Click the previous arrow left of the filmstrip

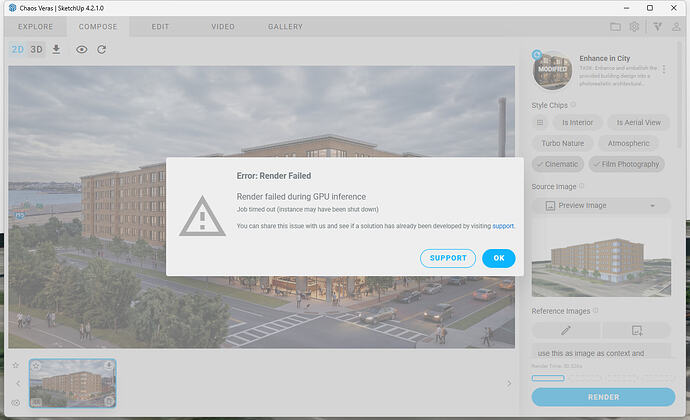18,383
